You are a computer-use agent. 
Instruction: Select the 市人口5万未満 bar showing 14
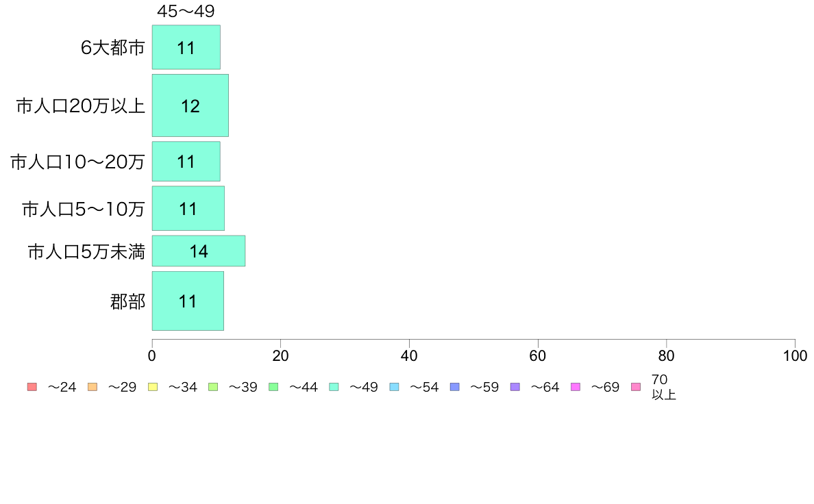point(198,251)
